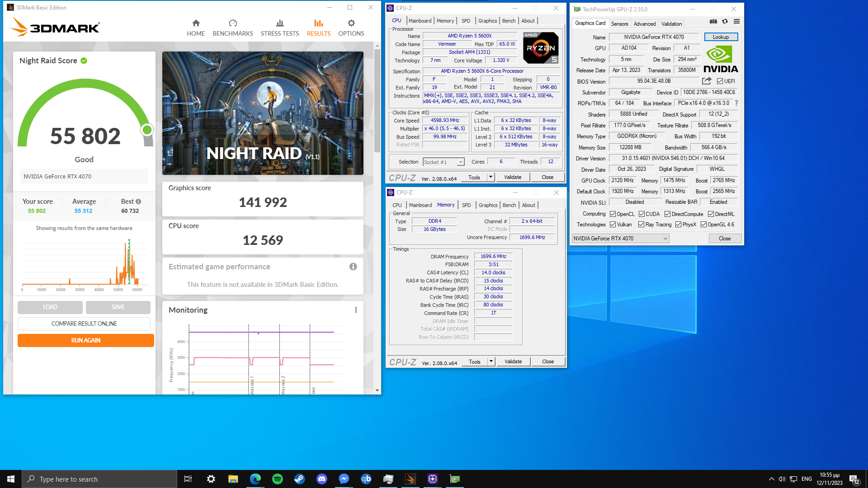Switch to GPU-Z taskbar icon
This screenshot has width=868, height=488.
click(455, 479)
